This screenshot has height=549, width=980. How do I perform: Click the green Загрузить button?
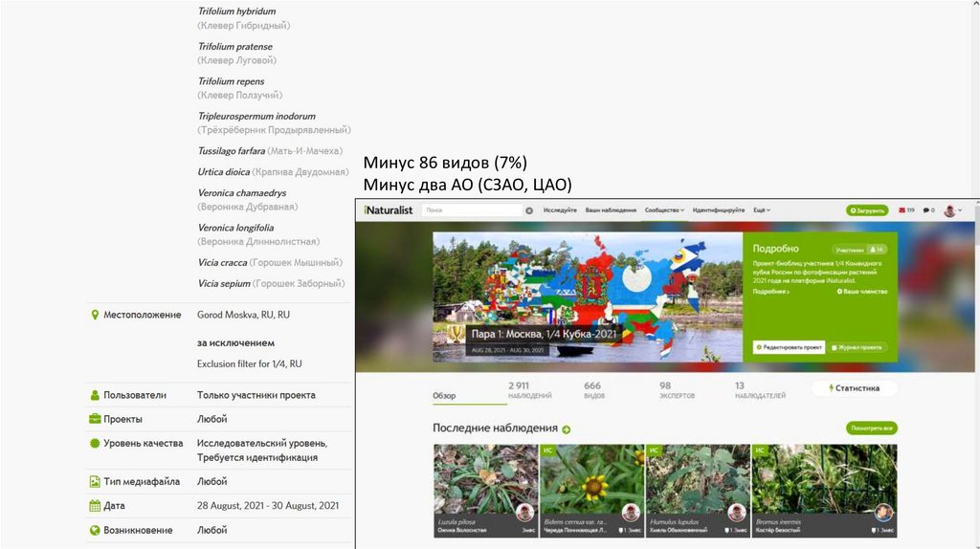pyautogui.click(x=867, y=210)
